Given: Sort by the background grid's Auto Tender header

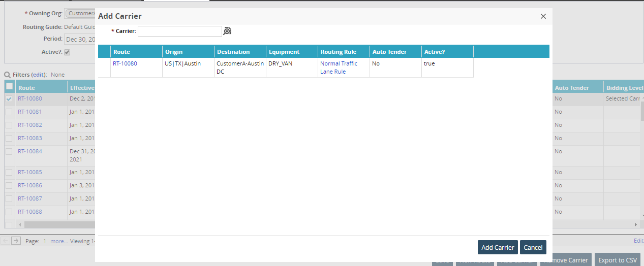Looking at the screenshot, I should click(578, 88).
